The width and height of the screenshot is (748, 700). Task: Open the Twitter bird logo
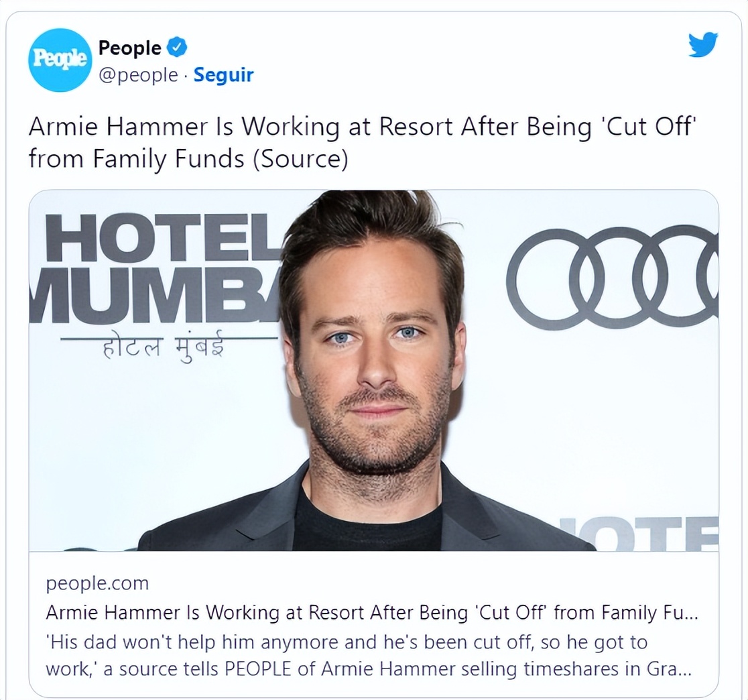[x=702, y=44]
